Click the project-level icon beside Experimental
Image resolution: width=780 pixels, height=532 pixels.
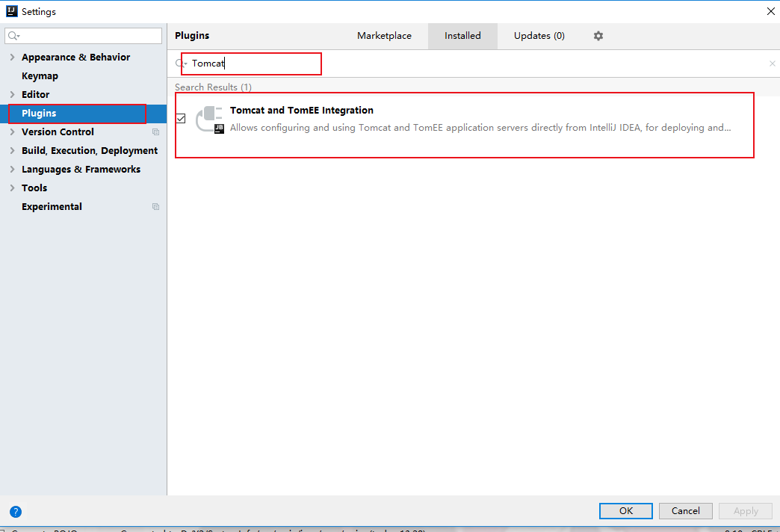point(155,206)
